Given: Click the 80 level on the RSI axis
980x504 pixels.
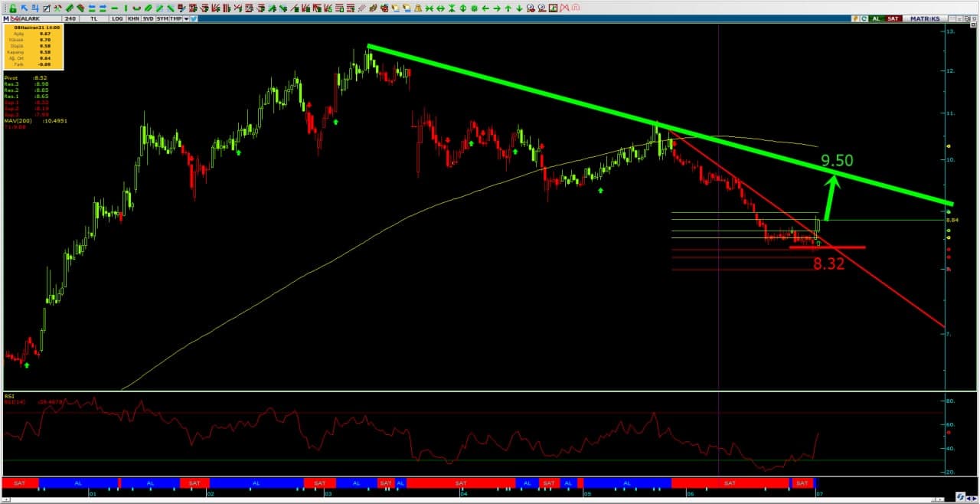Looking at the screenshot, I should tap(950, 401).
